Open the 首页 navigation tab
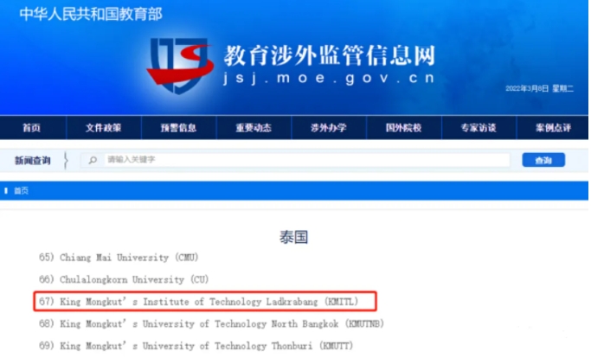This screenshot has width=591, height=364. pyautogui.click(x=32, y=128)
